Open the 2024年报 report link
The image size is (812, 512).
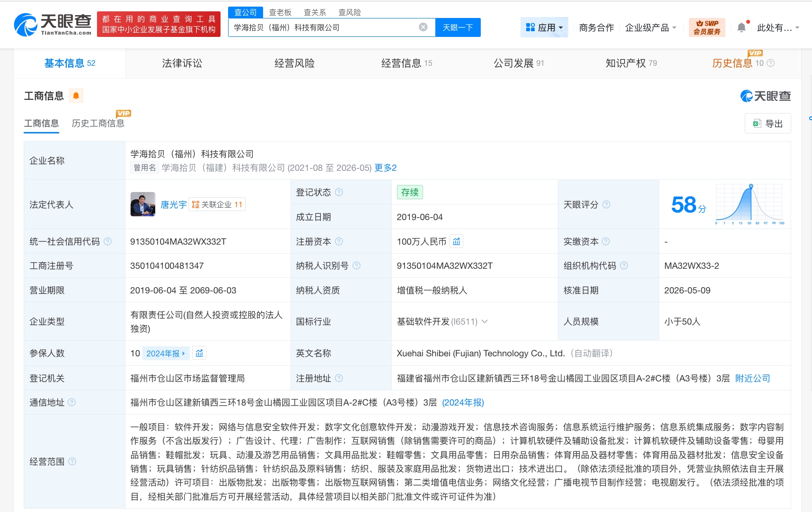[x=166, y=353]
